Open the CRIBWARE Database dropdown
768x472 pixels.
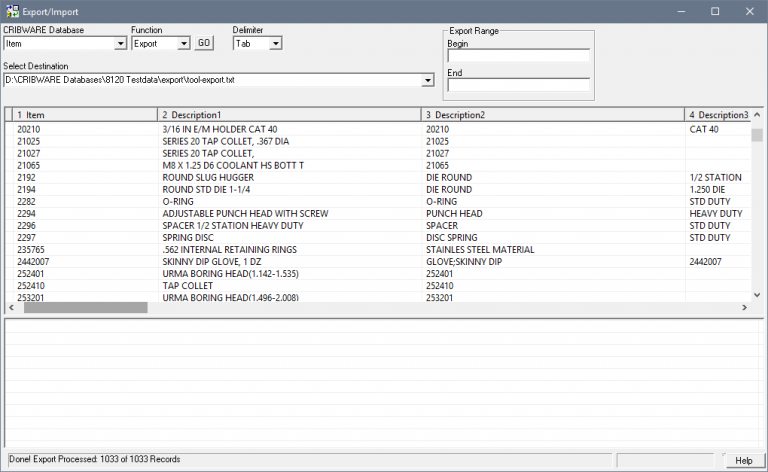point(120,44)
